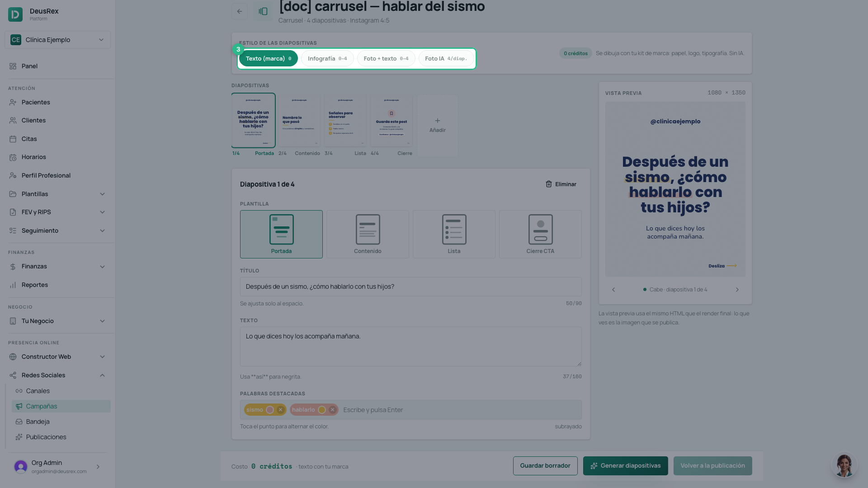Screen dimensions: 868x488
Task: Open Bandeja inbox
Action: click(61, 422)
